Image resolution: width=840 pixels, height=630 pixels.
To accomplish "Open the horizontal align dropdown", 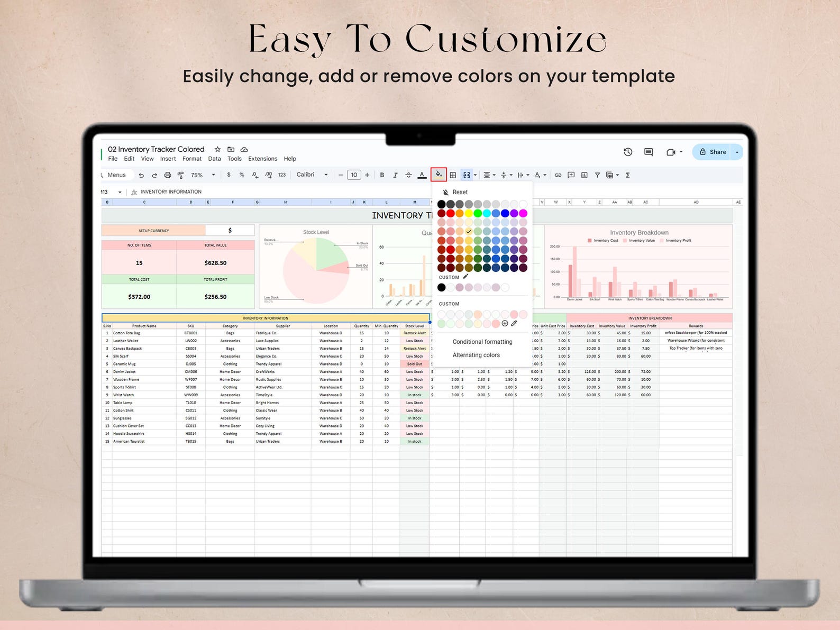I will pyautogui.click(x=489, y=175).
